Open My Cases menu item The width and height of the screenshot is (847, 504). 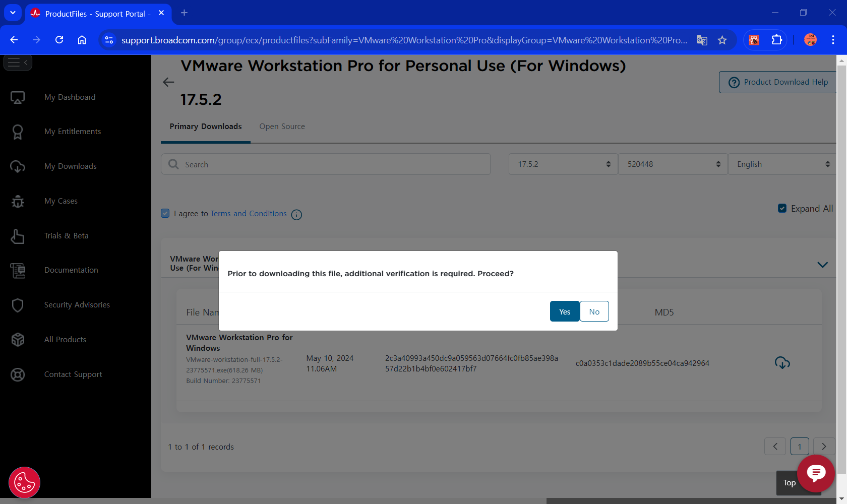61,201
